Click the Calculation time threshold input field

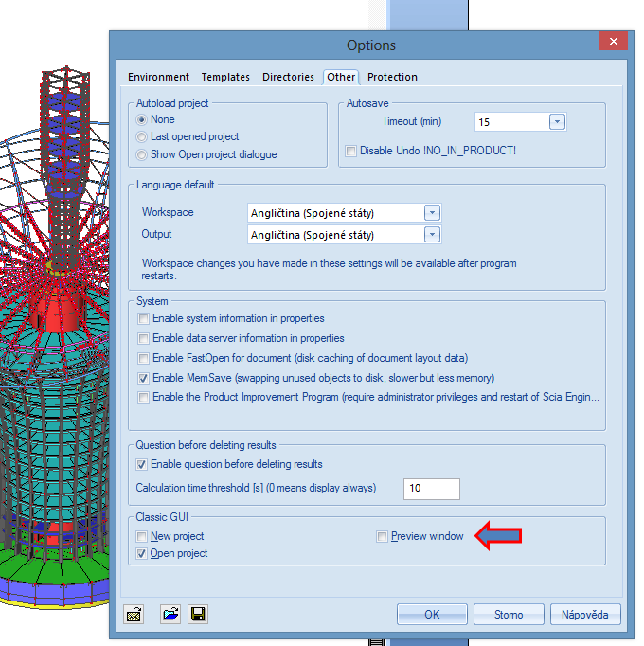click(431, 489)
